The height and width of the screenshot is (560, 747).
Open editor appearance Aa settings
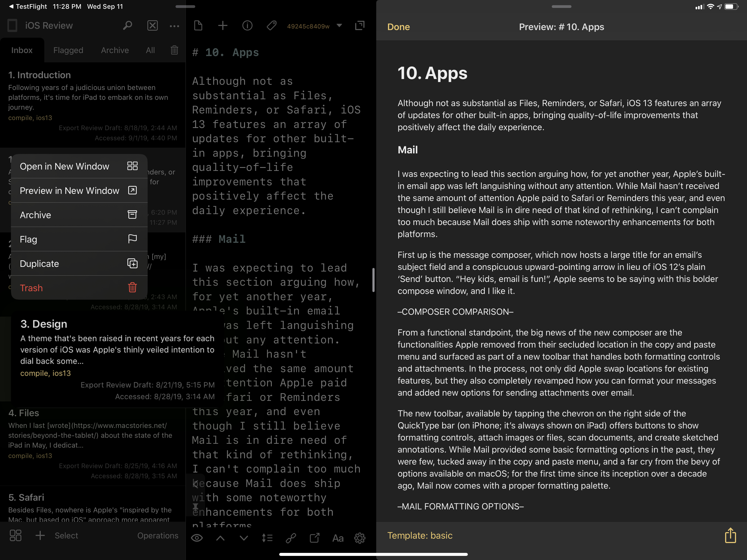point(338,538)
